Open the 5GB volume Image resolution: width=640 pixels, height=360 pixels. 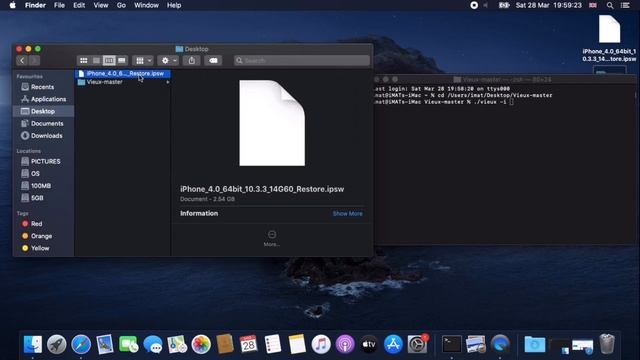(x=32, y=198)
